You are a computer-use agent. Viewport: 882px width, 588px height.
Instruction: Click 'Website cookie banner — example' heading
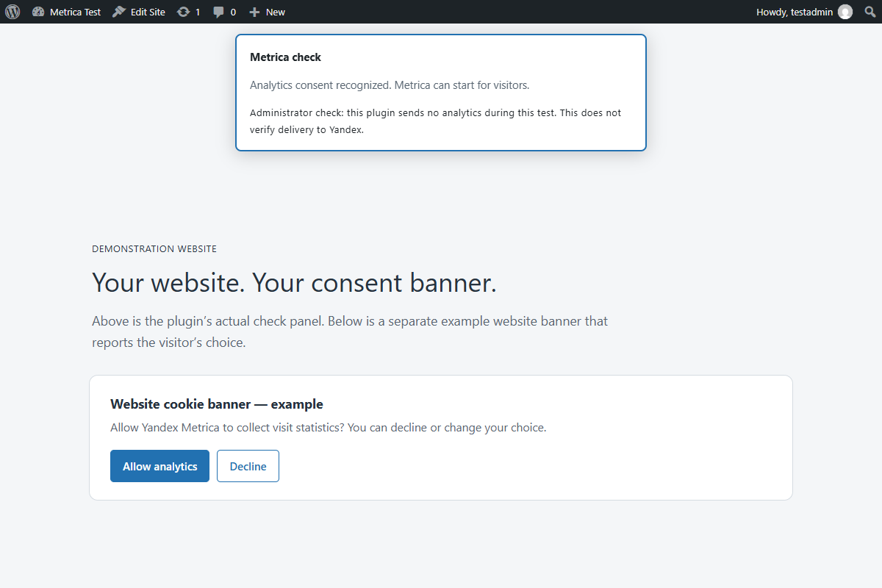pyautogui.click(x=217, y=404)
